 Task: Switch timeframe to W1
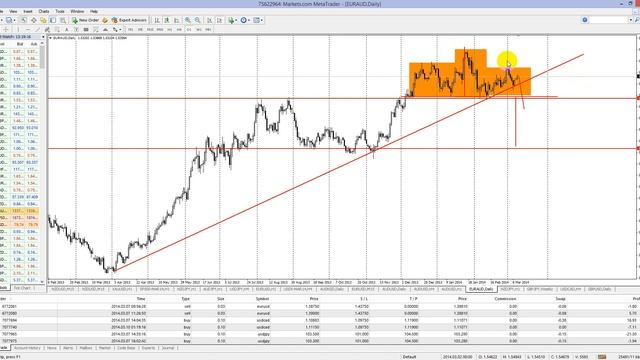(199, 29)
